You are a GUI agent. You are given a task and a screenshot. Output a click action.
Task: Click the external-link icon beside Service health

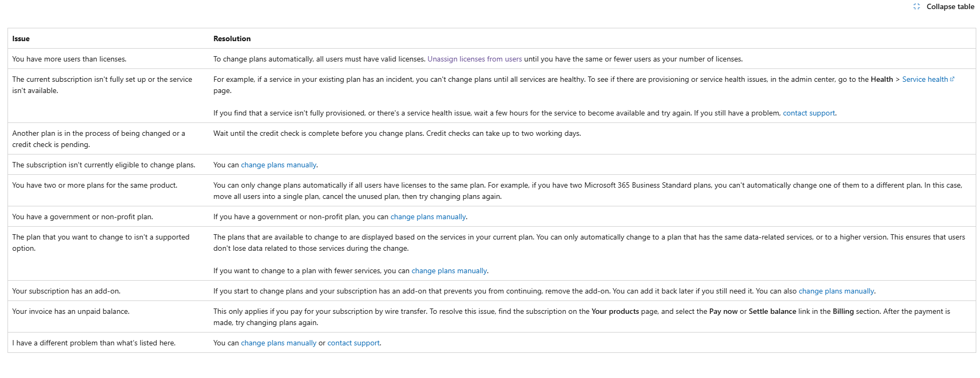pos(952,79)
